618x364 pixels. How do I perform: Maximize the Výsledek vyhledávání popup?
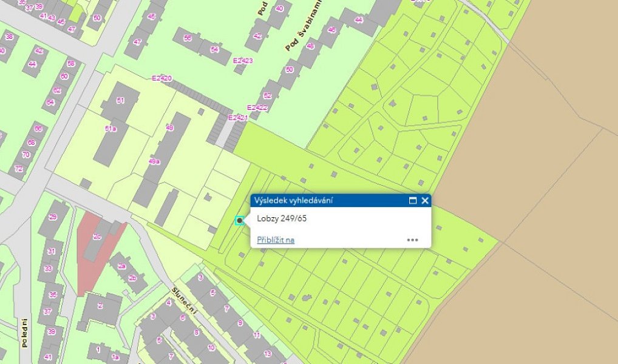pos(413,201)
